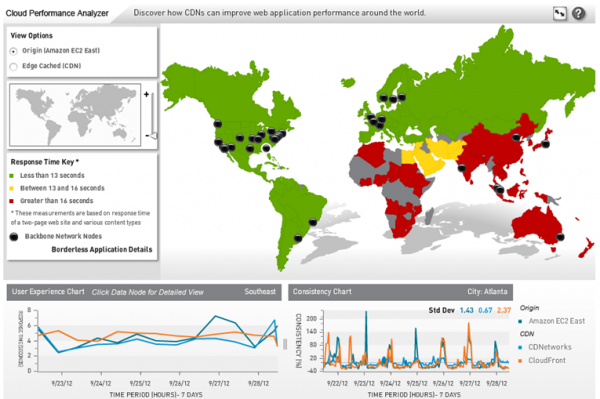Click the Consistency Chart header

322,292
